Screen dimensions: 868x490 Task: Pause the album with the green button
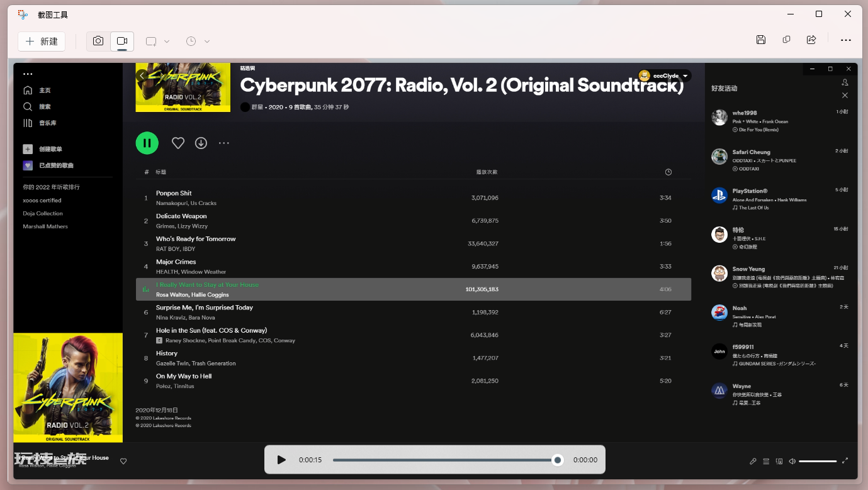coord(147,143)
